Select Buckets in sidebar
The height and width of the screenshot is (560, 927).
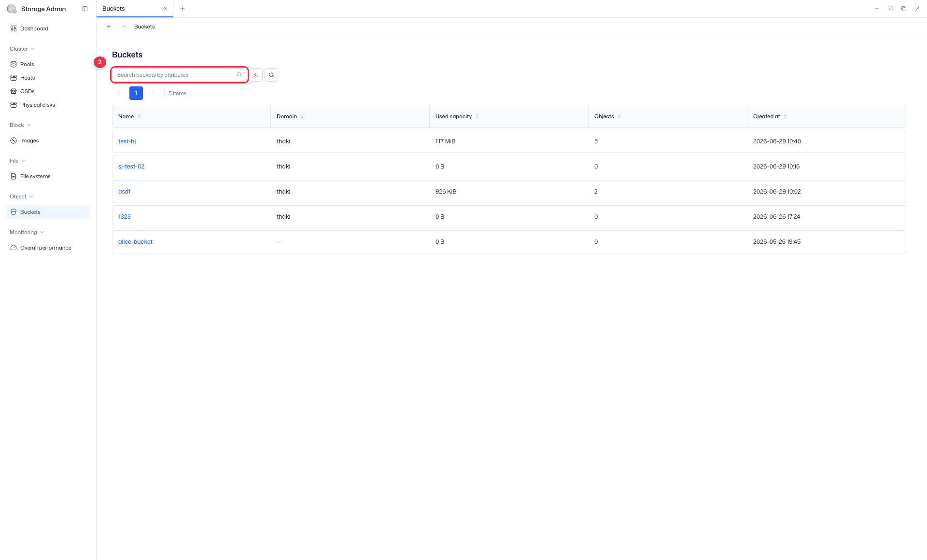(x=48, y=212)
